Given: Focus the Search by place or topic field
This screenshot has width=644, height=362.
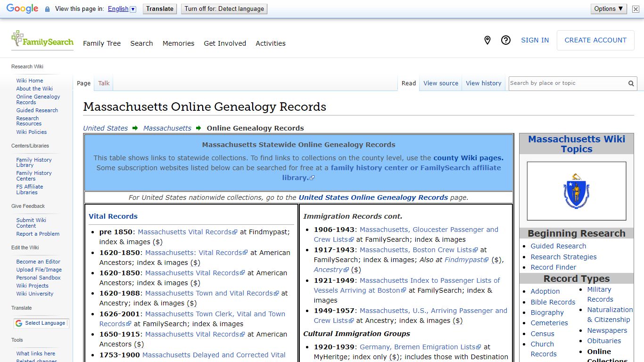Looking at the screenshot, I should tap(568, 83).
